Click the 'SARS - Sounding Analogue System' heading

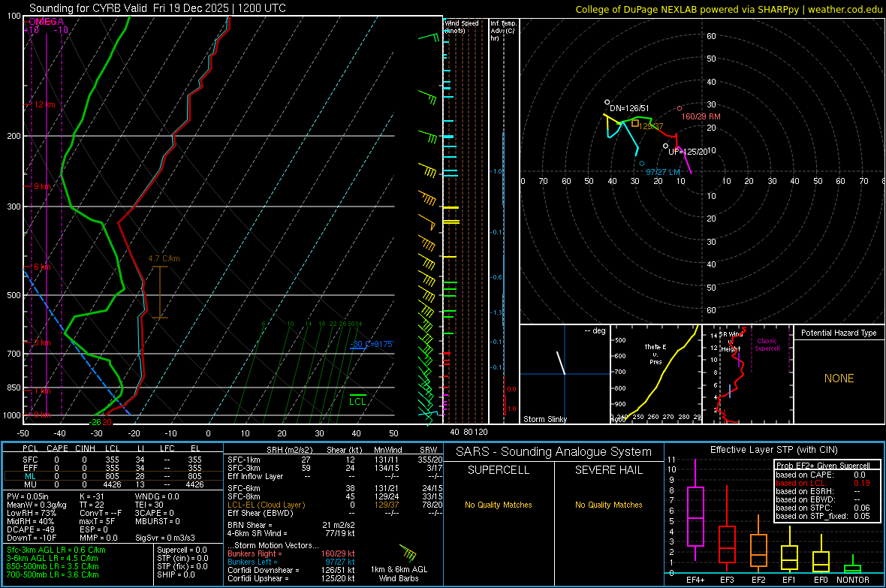553,451
